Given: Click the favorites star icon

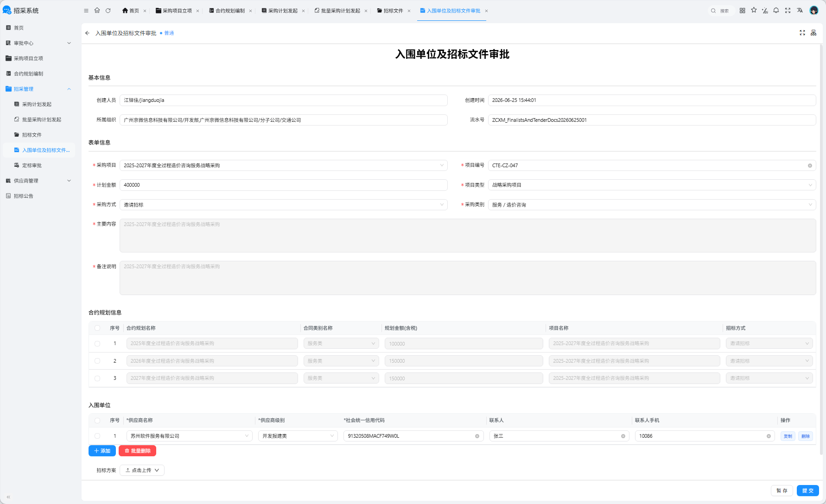Looking at the screenshot, I should [x=754, y=10].
